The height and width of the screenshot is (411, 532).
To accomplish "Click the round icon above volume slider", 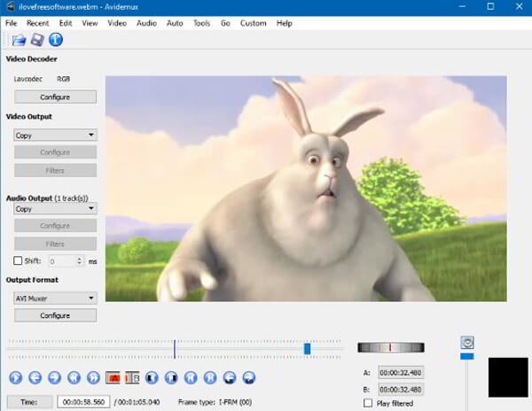I will 467,343.
